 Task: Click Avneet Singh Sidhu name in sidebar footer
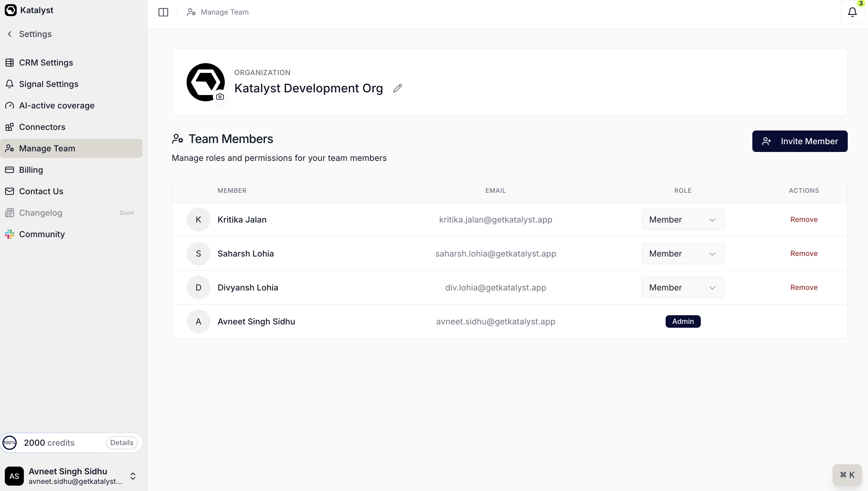[68, 471]
